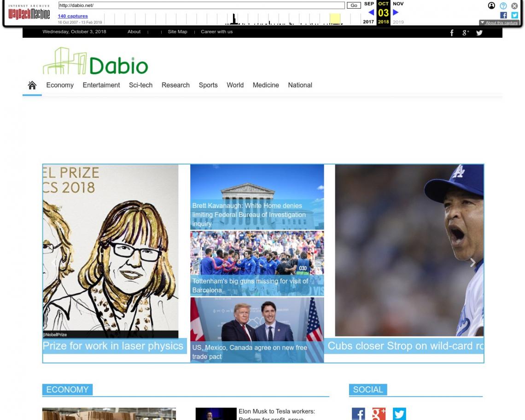Open the 140 captures link
Screen dimensions: 525x420
coord(73,16)
